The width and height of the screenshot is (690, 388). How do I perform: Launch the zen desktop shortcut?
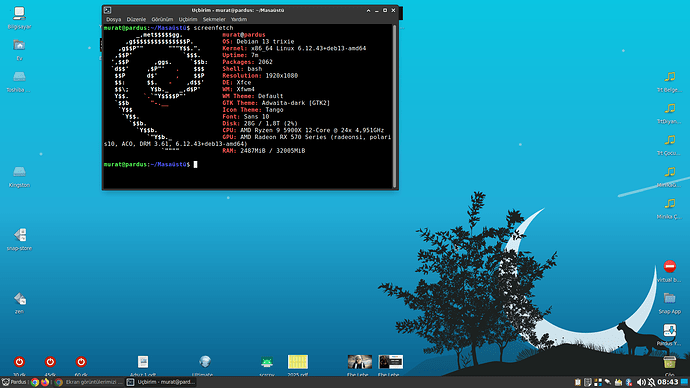coord(20,299)
